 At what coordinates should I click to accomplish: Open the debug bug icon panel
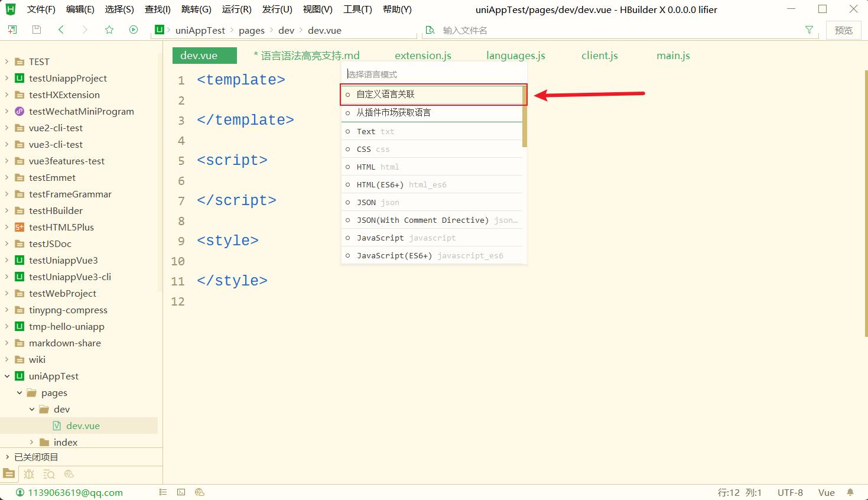pos(29,474)
